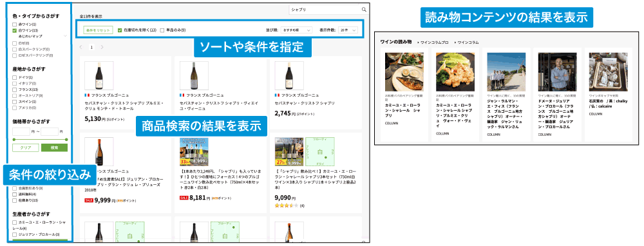The image size is (644, 246).
Task: Open the limestone rocks column photo
Action: pyautogui.click(x=609, y=71)
